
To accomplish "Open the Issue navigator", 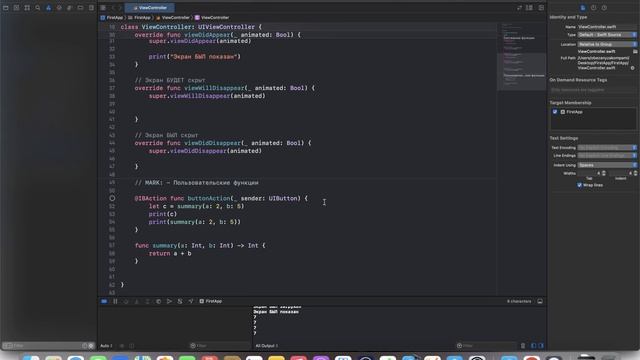I will click(48, 8).
